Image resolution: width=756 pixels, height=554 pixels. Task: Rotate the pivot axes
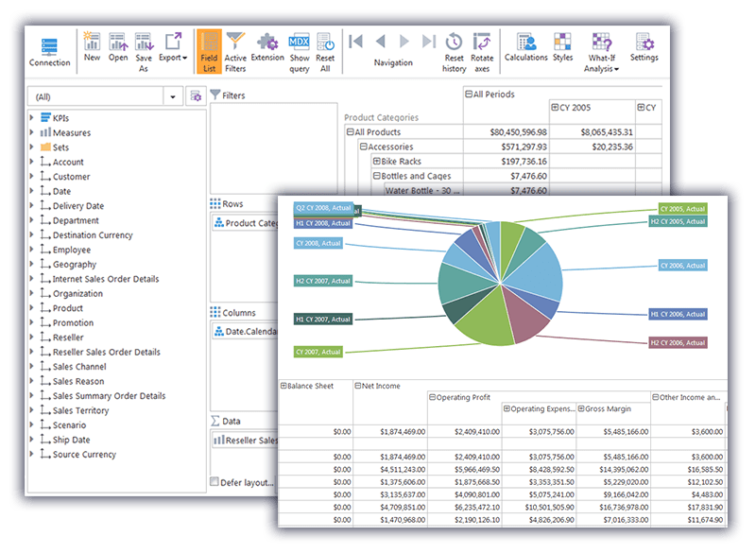pos(482,52)
